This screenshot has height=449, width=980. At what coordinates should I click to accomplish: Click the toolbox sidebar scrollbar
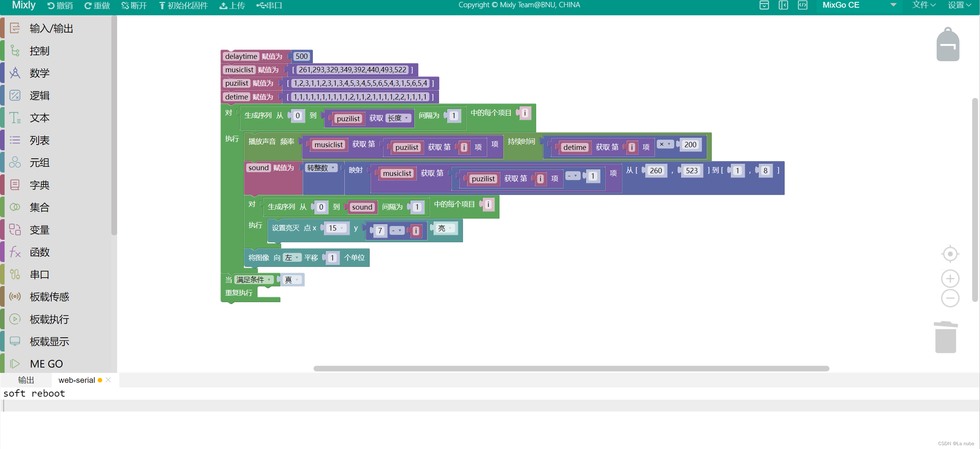[x=114, y=125]
